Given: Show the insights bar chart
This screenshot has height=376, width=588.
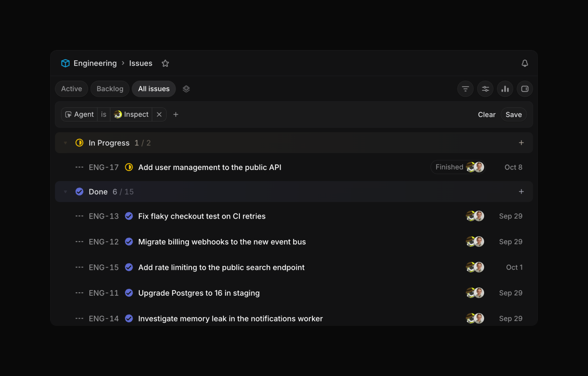Looking at the screenshot, I should [x=505, y=89].
